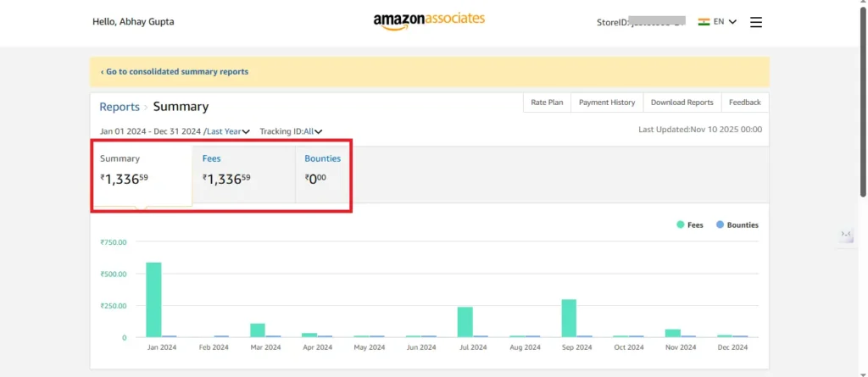Click the side panel collapse icon
This screenshot has width=868, height=377.
click(846, 234)
